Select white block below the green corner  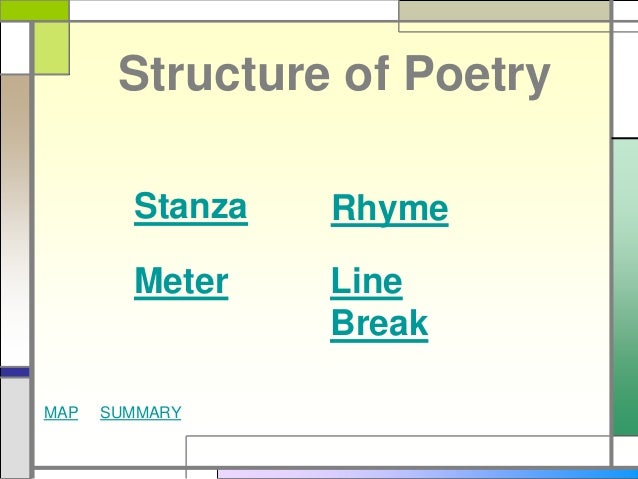click(15, 48)
